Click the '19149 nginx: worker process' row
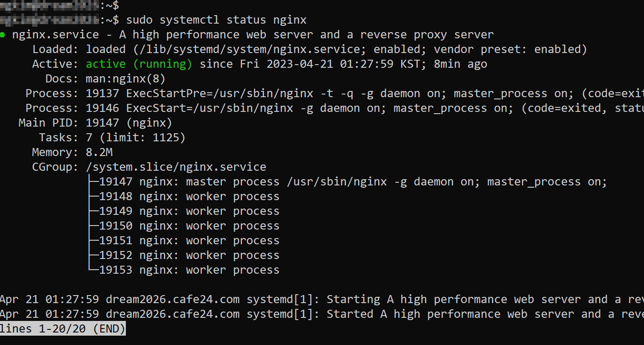This screenshot has width=644, height=345. [184, 211]
